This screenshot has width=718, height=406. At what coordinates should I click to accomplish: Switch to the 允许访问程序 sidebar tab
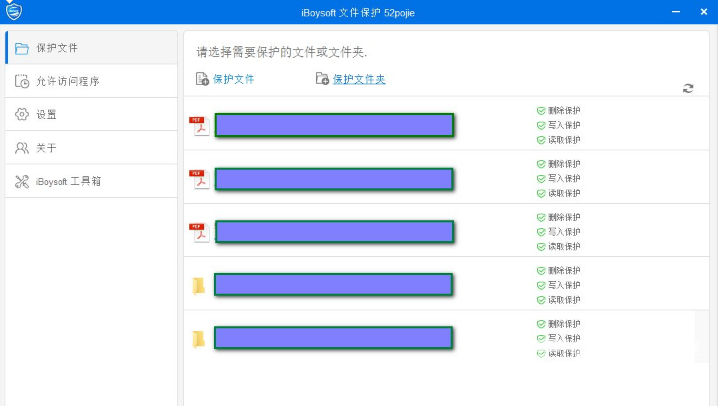tap(90, 81)
